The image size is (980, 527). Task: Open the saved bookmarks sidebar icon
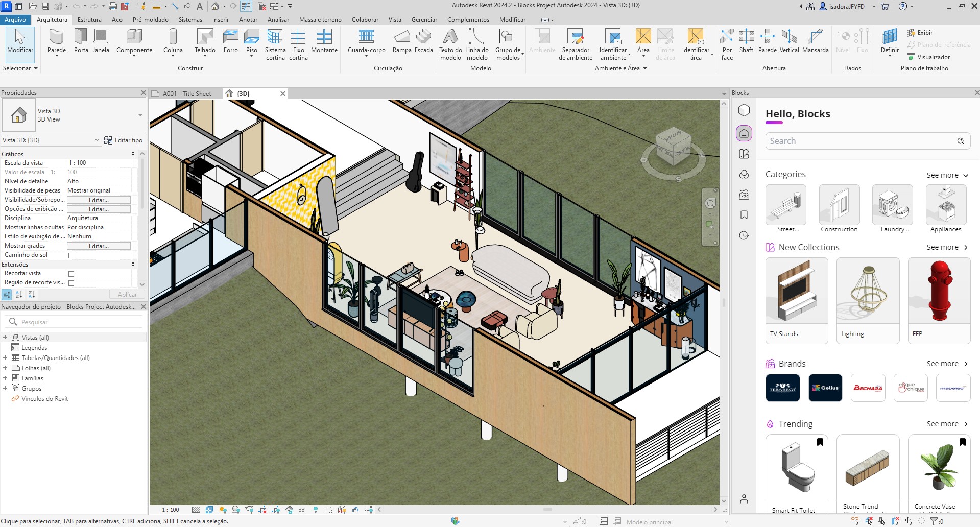click(x=744, y=215)
